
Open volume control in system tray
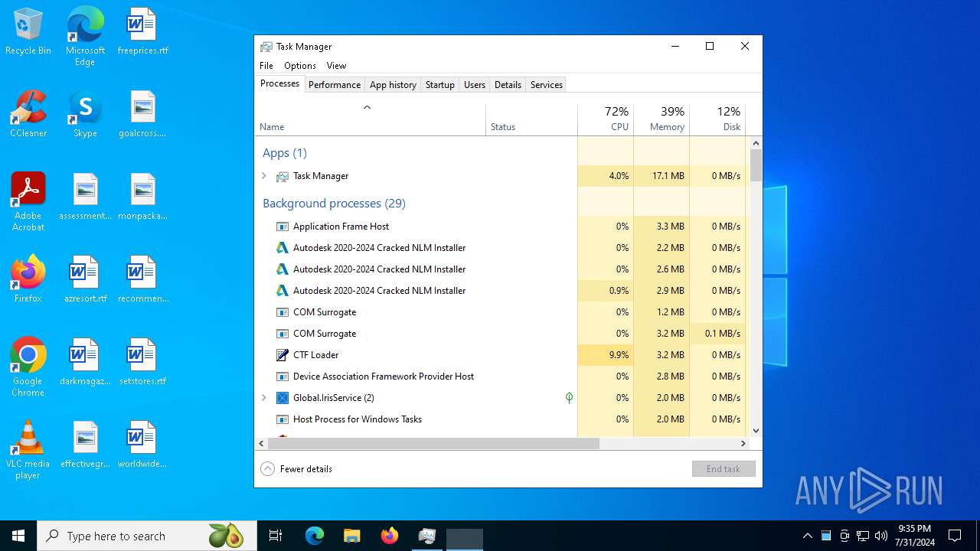coord(880,536)
